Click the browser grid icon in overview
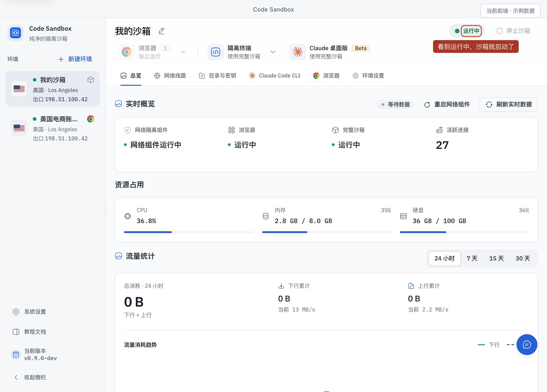The width and height of the screenshot is (547, 392). coord(232,130)
